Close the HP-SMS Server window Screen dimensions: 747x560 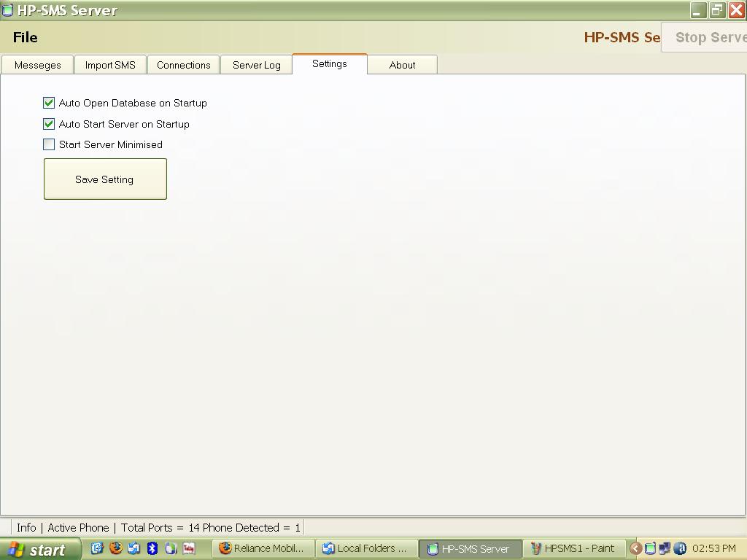[x=736, y=10]
